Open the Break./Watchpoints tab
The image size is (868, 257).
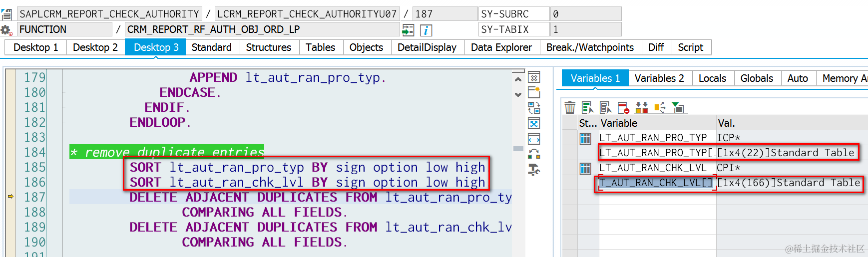tap(590, 47)
